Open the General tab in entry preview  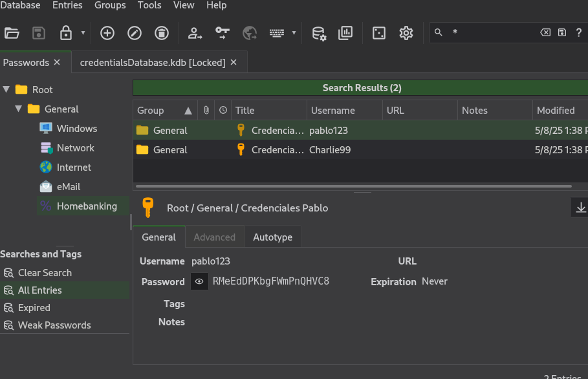click(159, 237)
